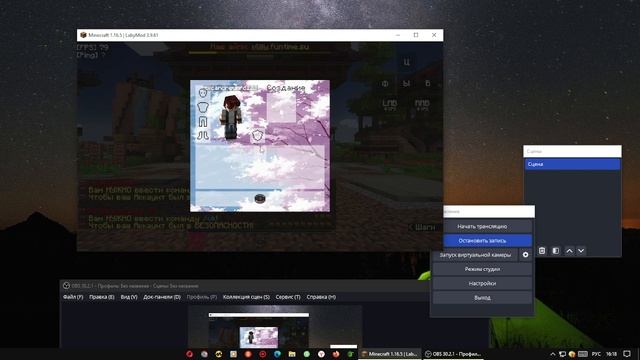Open the touch keyboard tray icon
640x360 pixels.
[583, 354]
